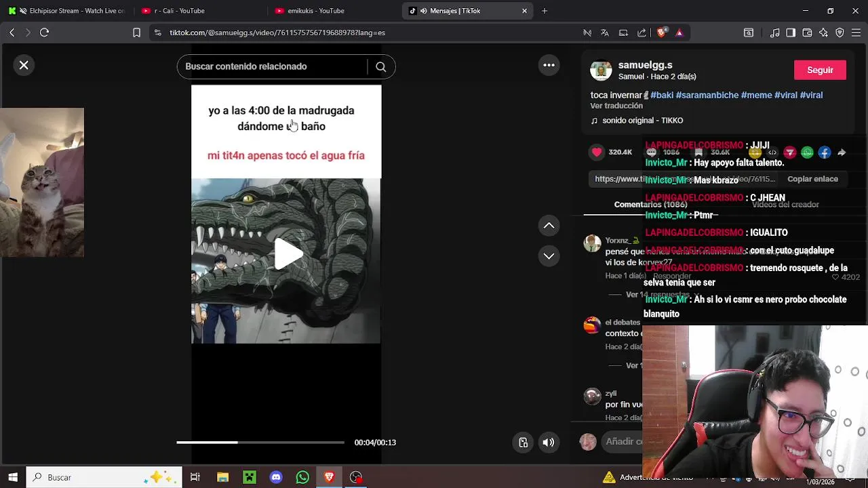Open the #meme hashtag
Image resolution: width=868 pixels, height=488 pixels.
[756, 95]
